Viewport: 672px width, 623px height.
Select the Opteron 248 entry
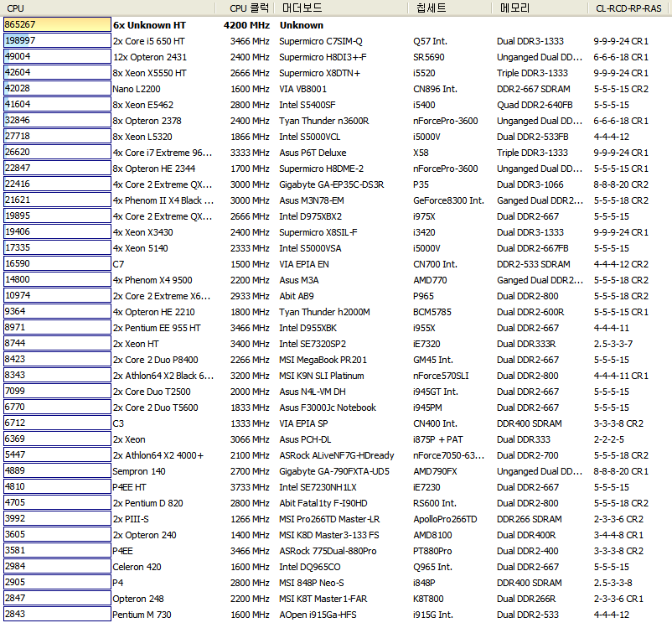click(138, 599)
